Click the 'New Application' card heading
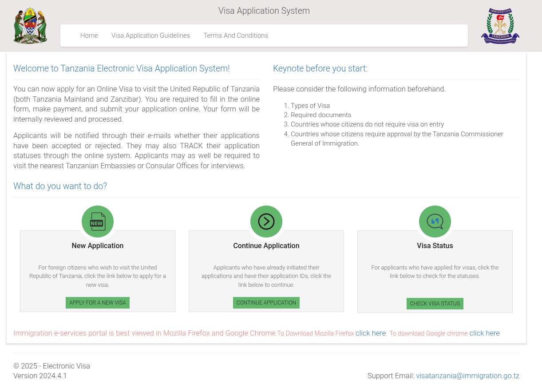542x392 pixels. (x=98, y=246)
